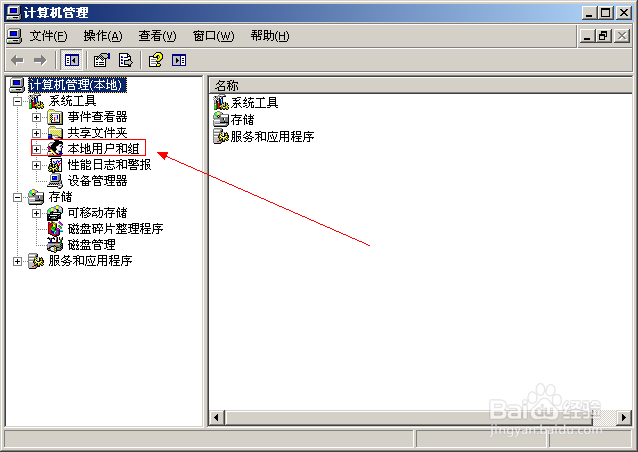
Task: Click the Forward arrow toolbar icon
Action: (40, 61)
